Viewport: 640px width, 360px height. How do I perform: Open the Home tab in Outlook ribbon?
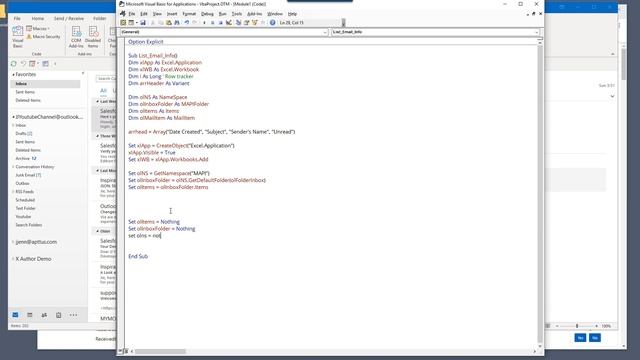(38, 18)
